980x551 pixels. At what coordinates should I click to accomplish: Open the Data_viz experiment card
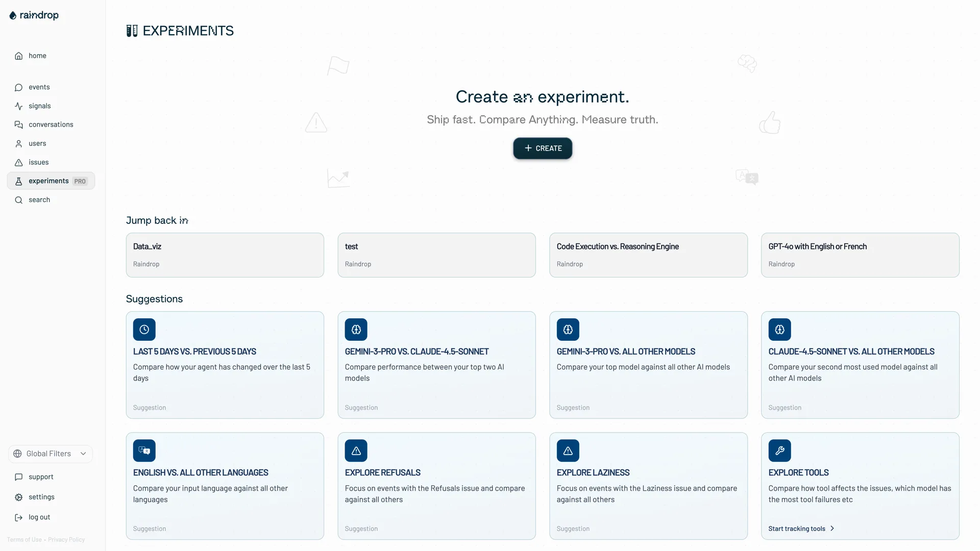225,255
